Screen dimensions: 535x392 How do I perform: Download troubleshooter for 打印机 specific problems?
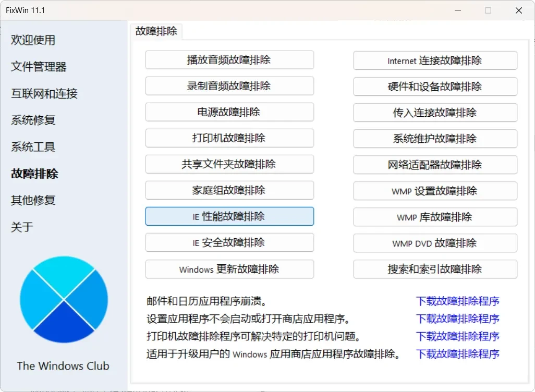click(457, 336)
